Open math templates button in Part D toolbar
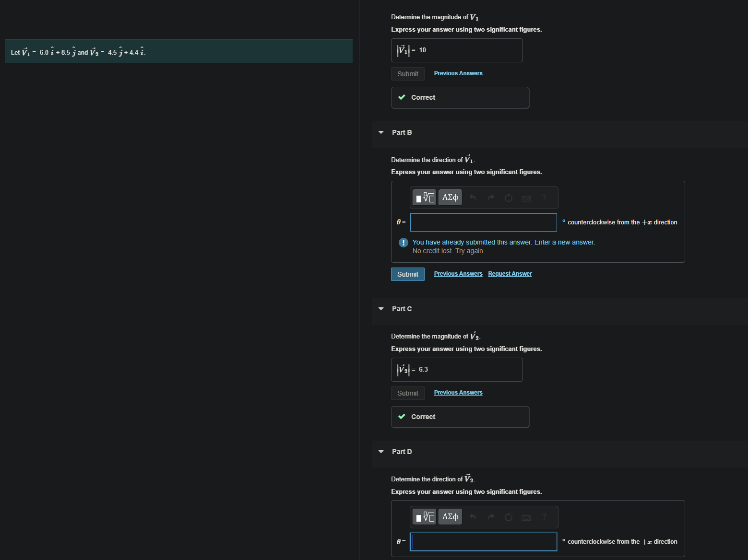Viewport: 748px width, 560px height. [425, 517]
